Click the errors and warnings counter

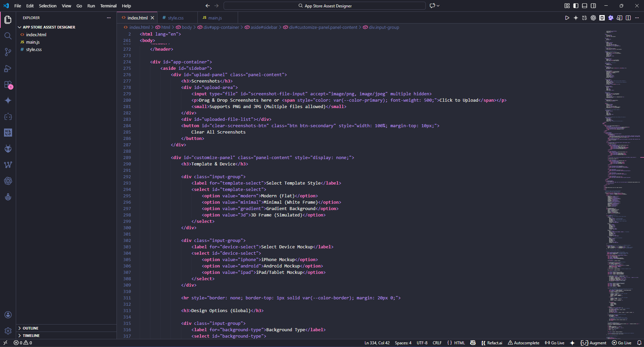[23, 343]
